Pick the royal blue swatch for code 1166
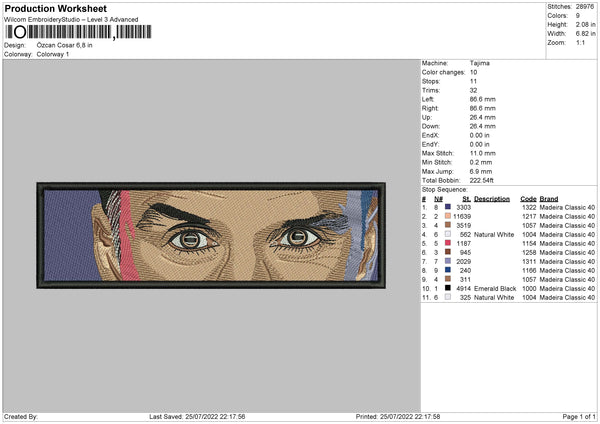Image resolution: width=600 pixels, height=424 pixels. point(447,270)
